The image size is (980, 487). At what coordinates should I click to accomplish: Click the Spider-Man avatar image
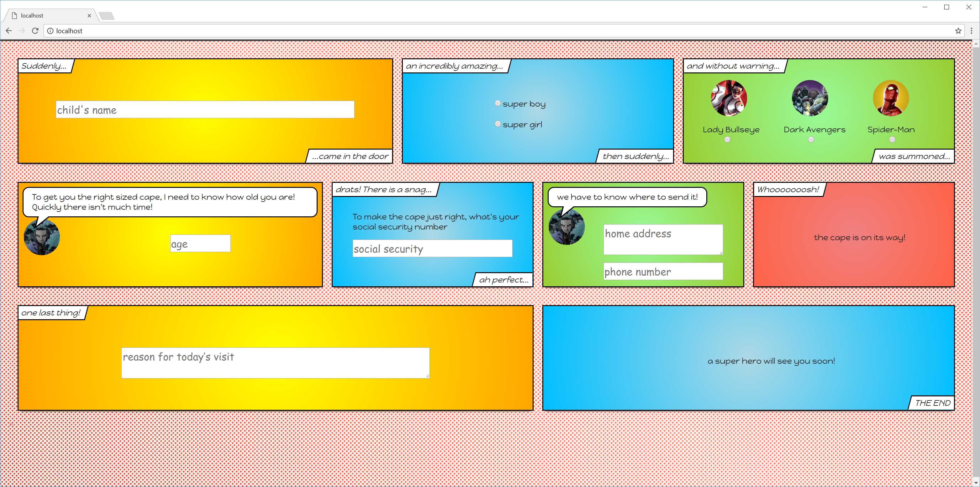[x=891, y=98]
